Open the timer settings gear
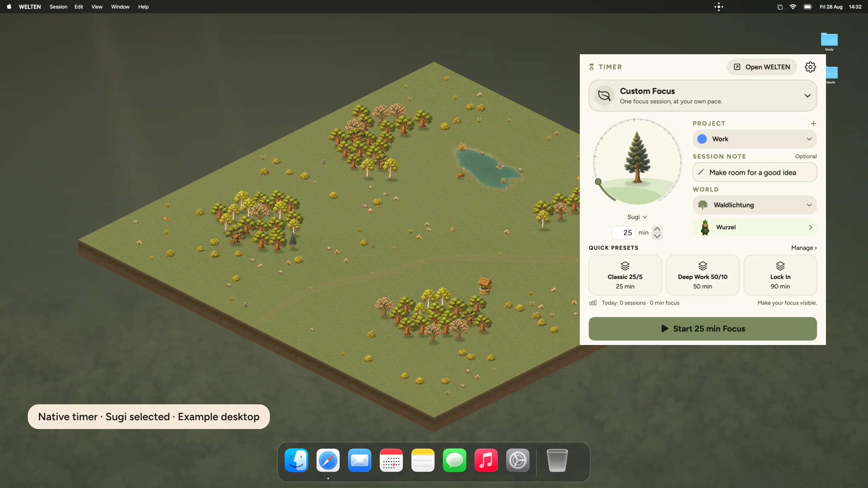868x488 pixels. click(x=810, y=67)
